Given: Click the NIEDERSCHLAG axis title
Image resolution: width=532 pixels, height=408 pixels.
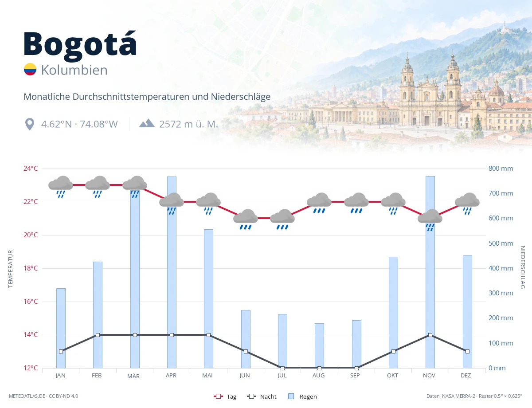Looking at the screenshot, I should tap(522, 267).
